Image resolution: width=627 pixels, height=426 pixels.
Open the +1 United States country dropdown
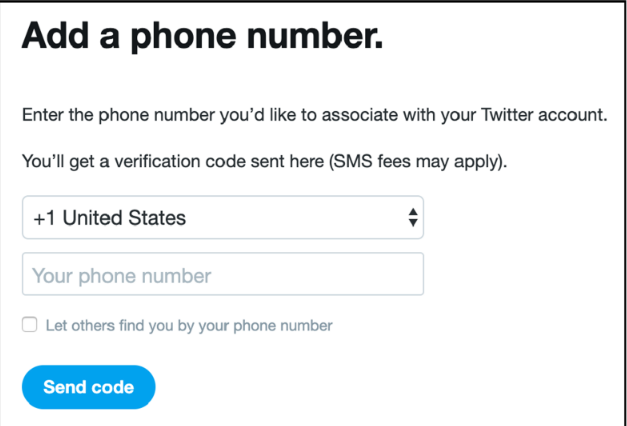coord(223,217)
